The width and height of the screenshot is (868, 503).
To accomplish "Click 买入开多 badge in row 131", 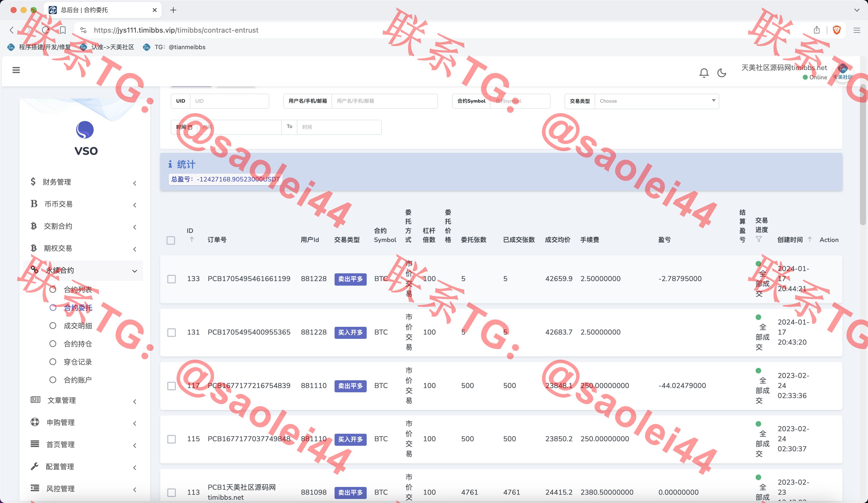I will point(350,332).
